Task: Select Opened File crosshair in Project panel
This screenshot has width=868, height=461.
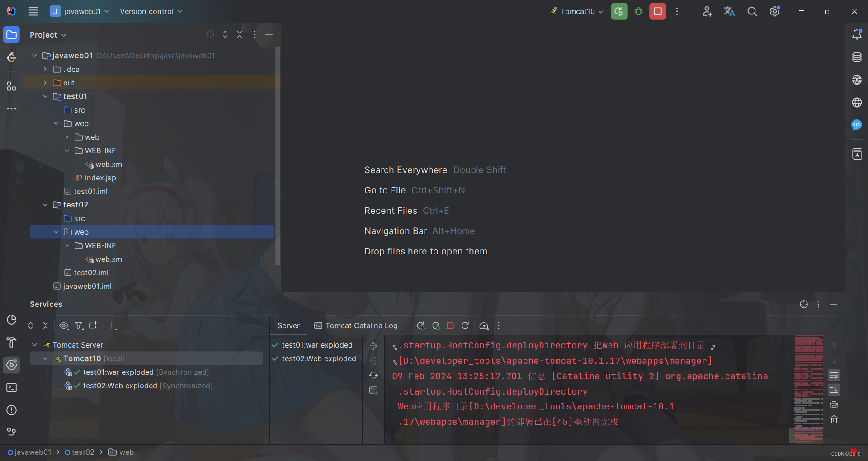Action: click(x=210, y=34)
